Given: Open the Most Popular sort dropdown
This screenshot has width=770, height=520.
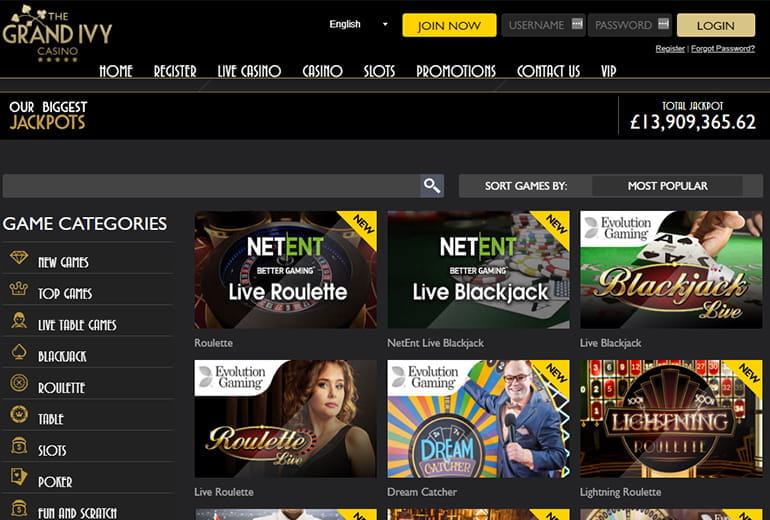Looking at the screenshot, I should (667, 186).
